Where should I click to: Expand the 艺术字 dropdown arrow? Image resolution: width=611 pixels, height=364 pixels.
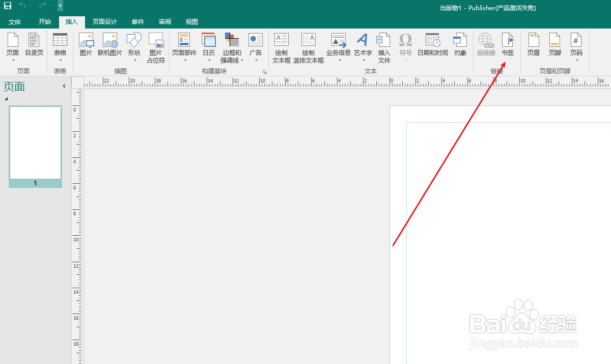(364, 60)
